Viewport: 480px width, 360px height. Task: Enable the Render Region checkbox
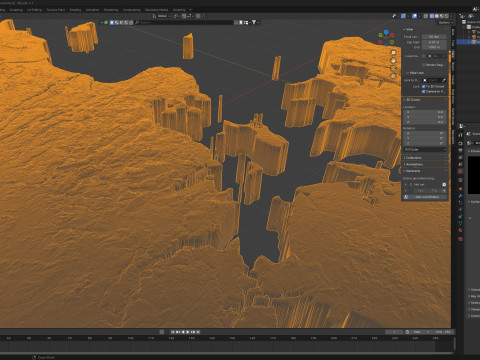click(424, 65)
